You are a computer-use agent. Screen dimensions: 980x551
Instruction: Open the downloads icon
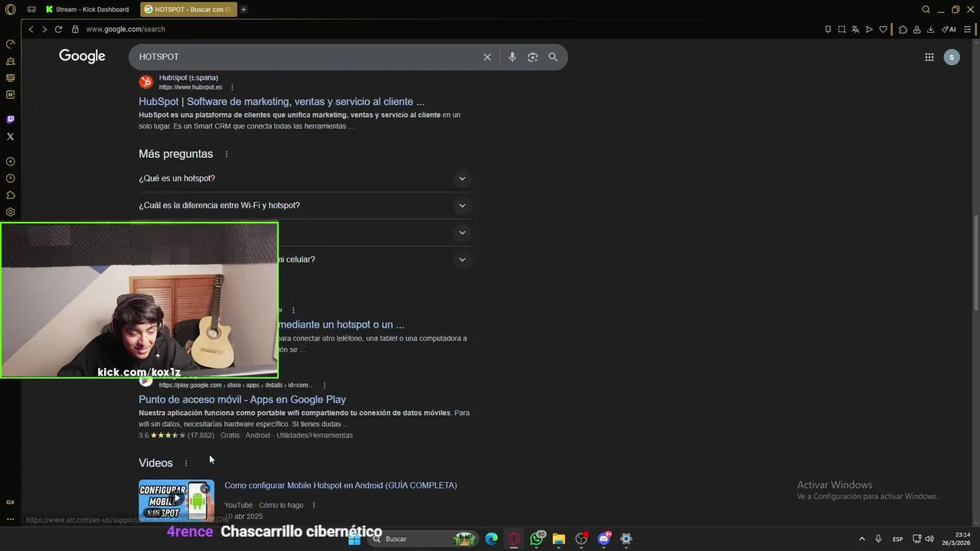pyautogui.click(x=930, y=29)
